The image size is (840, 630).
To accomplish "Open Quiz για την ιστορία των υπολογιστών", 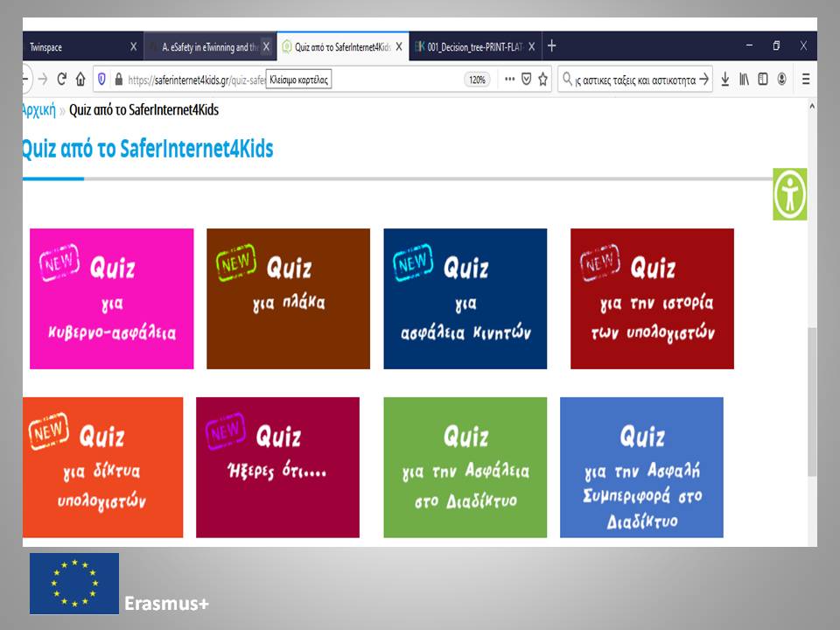I will coord(652,299).
